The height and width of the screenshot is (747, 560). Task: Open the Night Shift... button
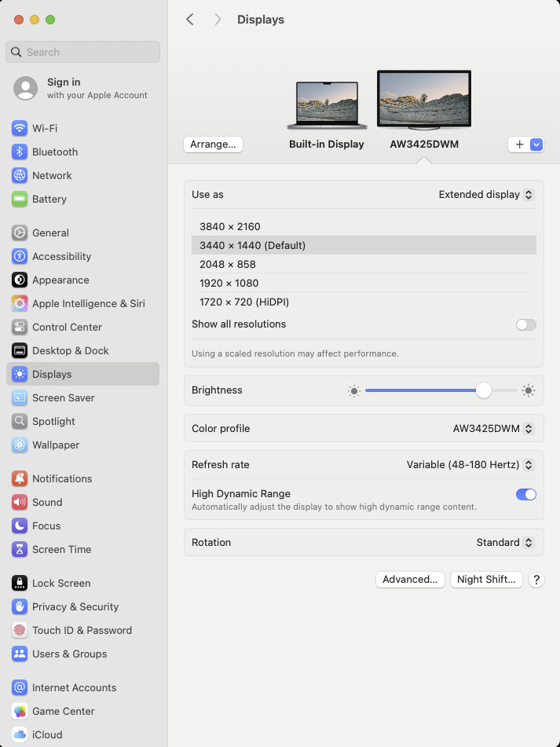(486, 580)
